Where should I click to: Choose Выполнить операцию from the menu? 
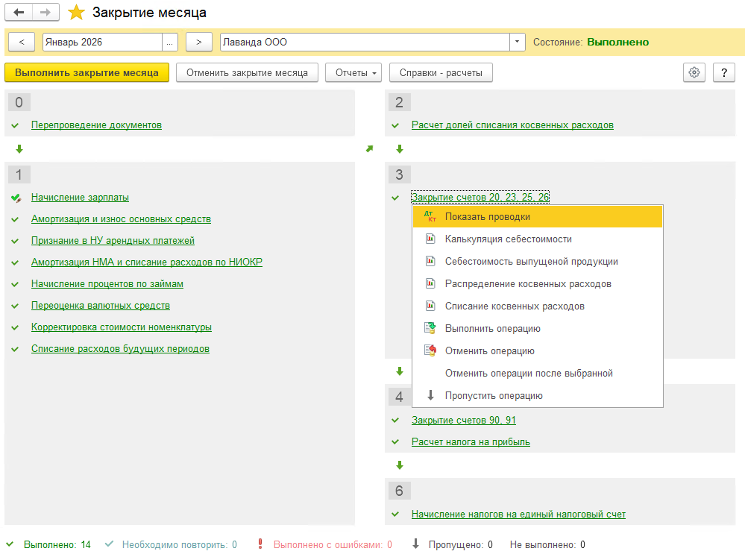click(492, 329)
